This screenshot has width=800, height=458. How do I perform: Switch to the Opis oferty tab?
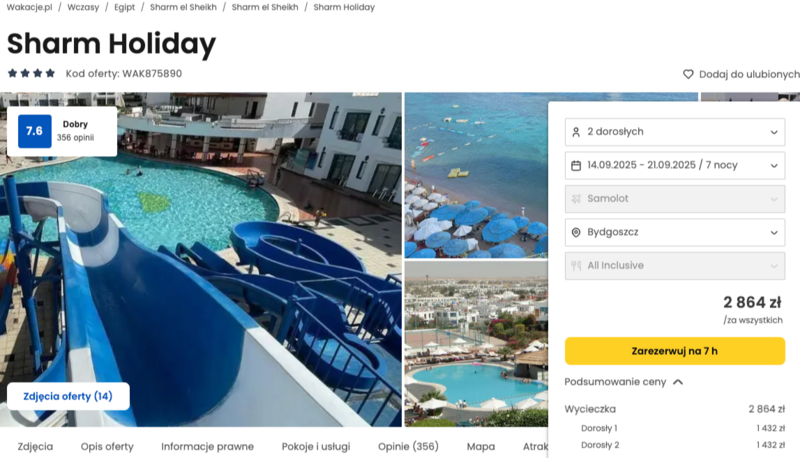pos(107,447)
